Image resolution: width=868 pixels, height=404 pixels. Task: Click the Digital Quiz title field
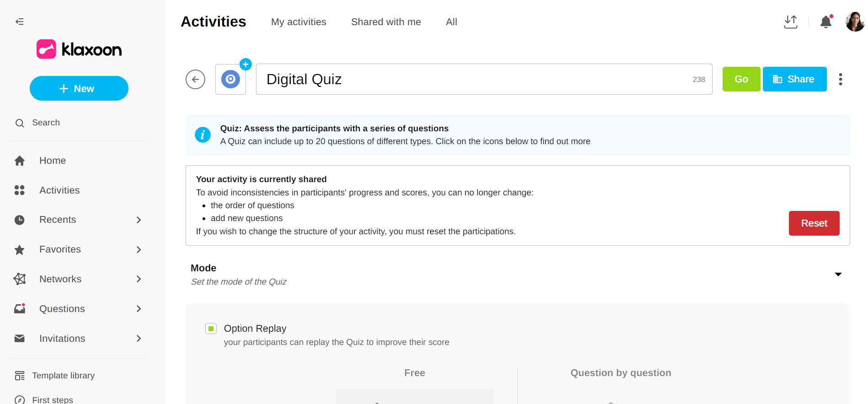coord(475,79)
